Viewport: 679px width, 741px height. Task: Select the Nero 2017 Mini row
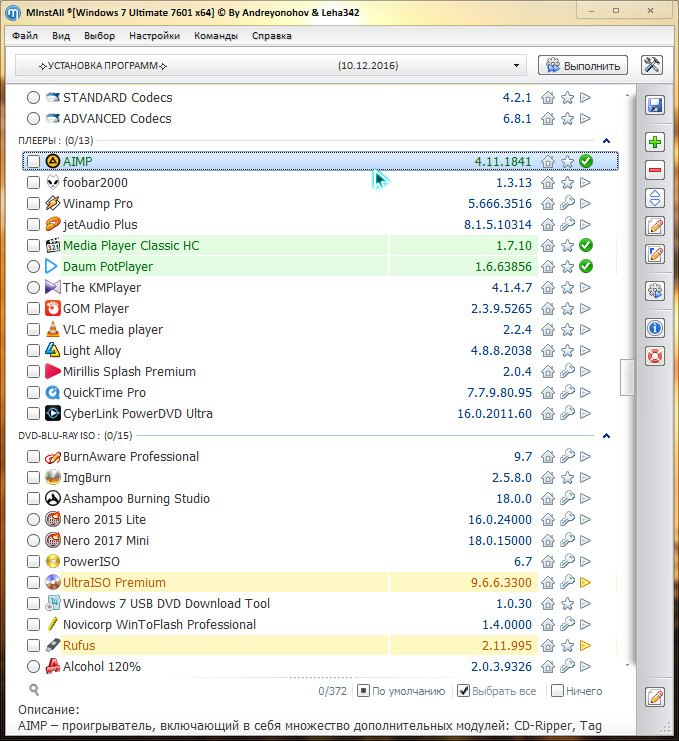pos(320,540)
